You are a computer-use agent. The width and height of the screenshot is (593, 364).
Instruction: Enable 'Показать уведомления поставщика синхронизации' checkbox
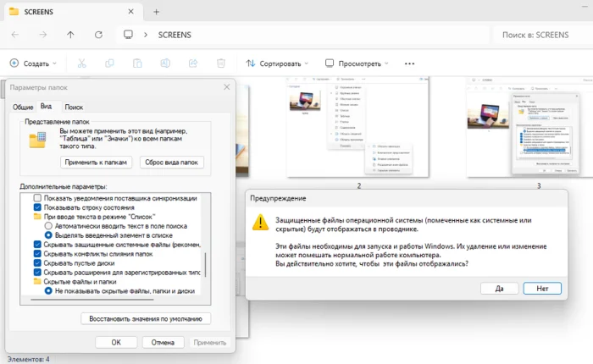pos(37,198)
